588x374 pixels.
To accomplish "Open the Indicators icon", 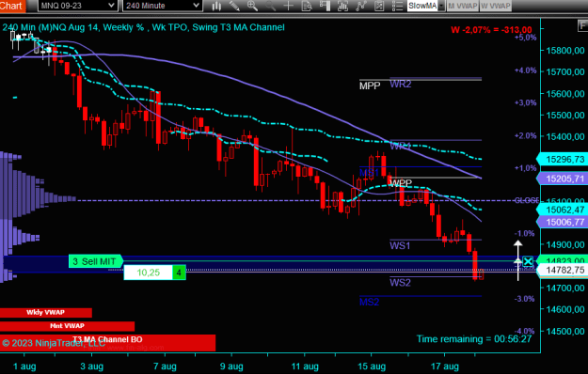I will 360,6.
